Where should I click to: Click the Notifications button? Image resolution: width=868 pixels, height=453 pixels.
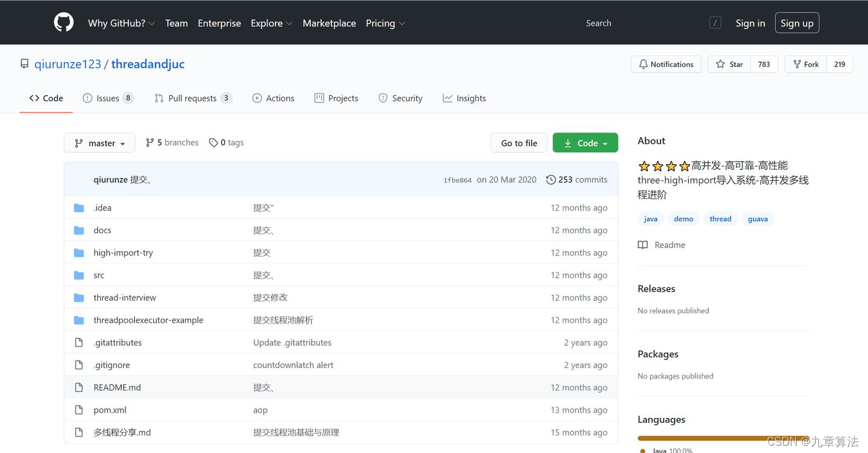click(666, 64)
